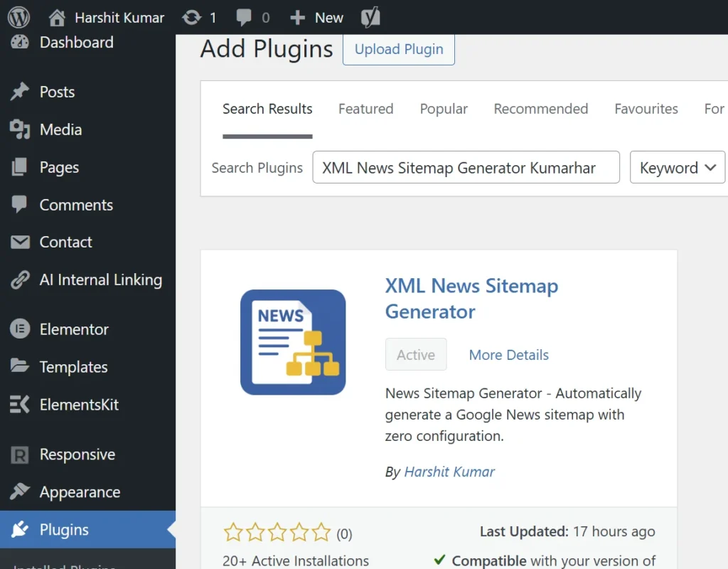Click the Media sidebar icon
Screen dimensions: 728x569
click(20, 129)
